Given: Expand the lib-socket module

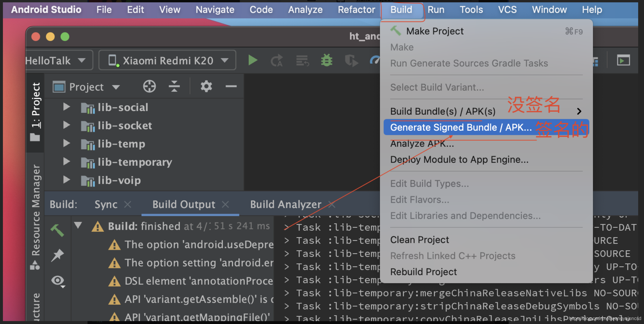Looking at the screenshot, I should pyautogui.click(x=66, y=125).
